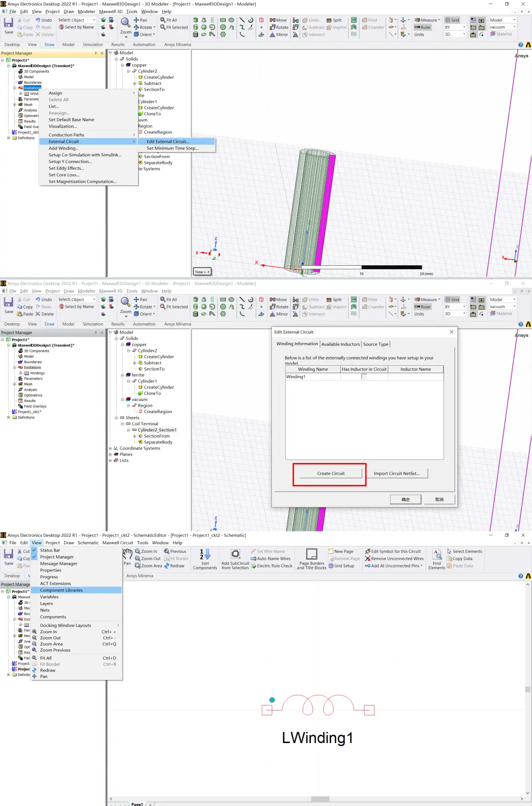
Task: Choose Edit External Circuit... submenu entry
Action: pyautogui.click(x=176, y=142)
